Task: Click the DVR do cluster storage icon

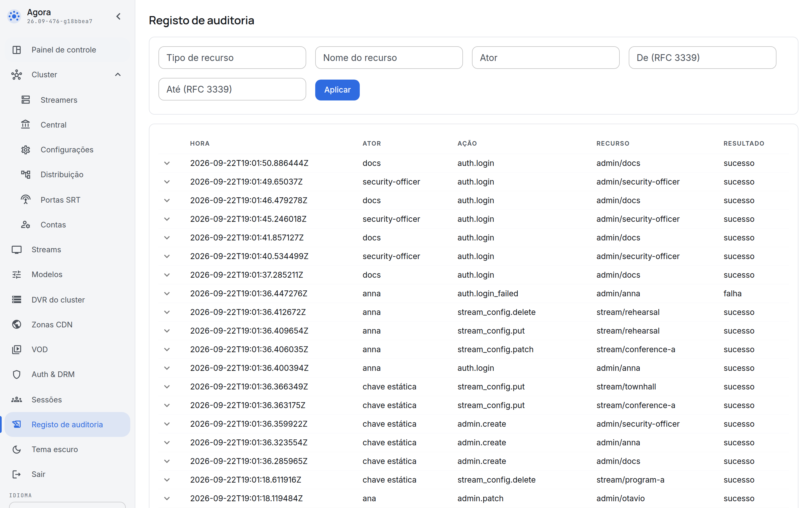Action: tap(16, 299)
